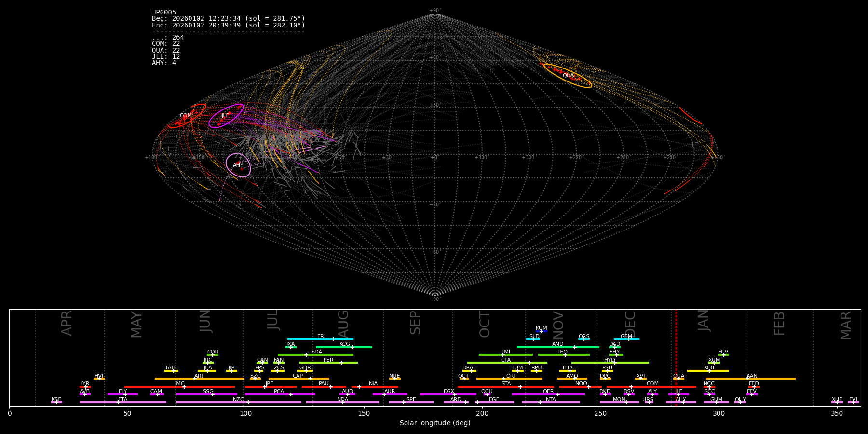
Task: Click the MAY month label in the timeline
Action: click(x=136, y=325)
